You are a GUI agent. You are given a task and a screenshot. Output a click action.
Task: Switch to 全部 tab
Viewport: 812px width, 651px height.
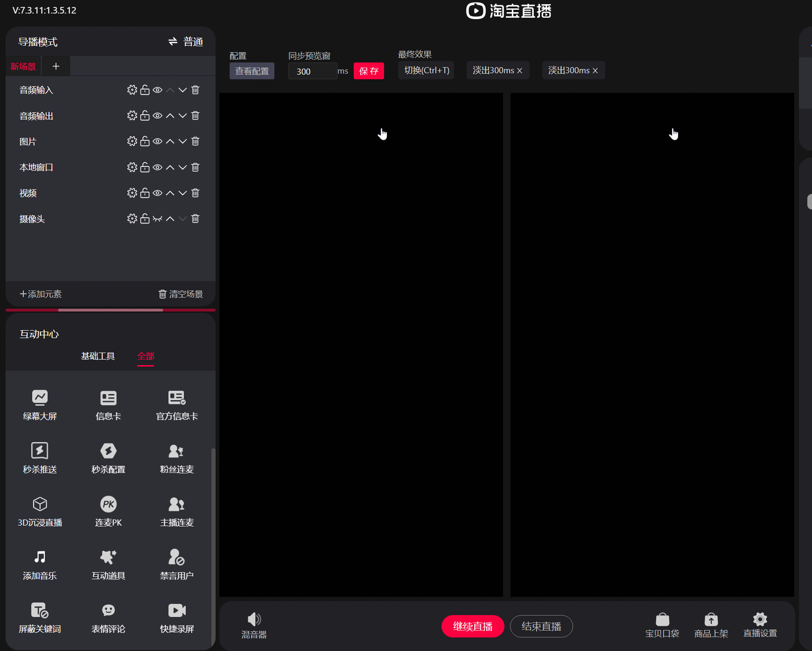[146, 356]
